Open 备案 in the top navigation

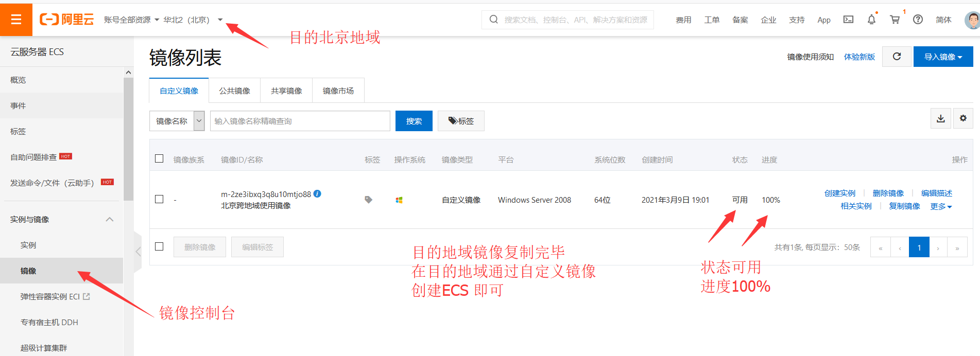click(x=740, y=20)
